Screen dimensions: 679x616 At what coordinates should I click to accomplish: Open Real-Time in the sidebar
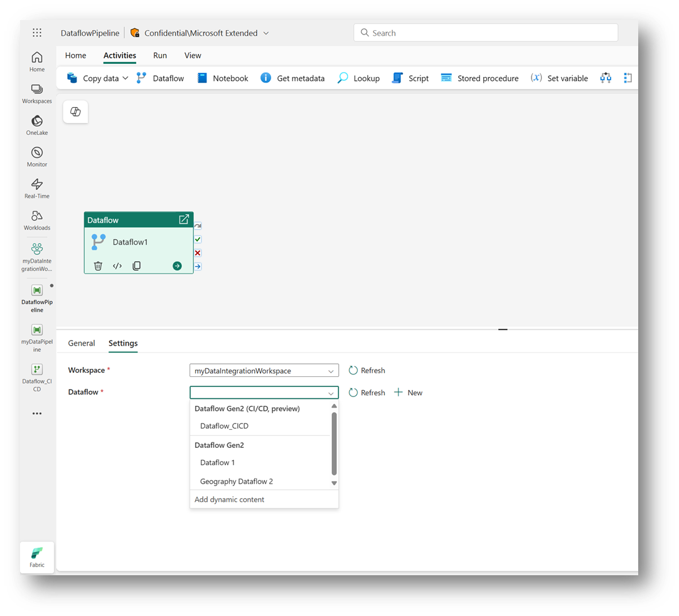tap(37, 189)
